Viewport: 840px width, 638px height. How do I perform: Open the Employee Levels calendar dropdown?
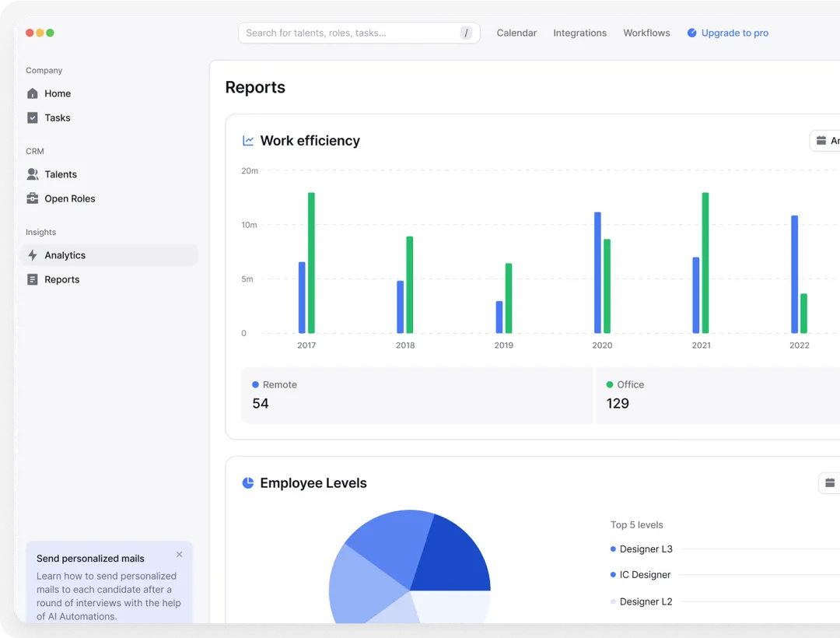coord(830,483)
